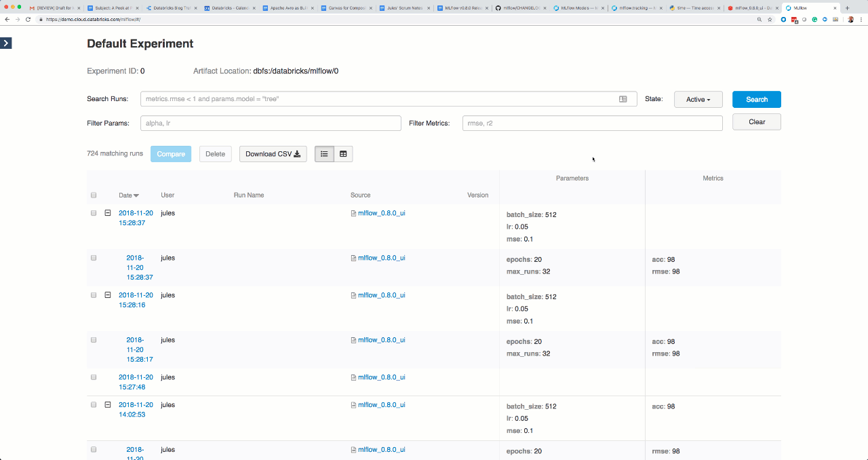This screenshot has height=460, width=868.
Task: Collapse the 15:28:16 parent run
Action: click(x=107, y=295)
